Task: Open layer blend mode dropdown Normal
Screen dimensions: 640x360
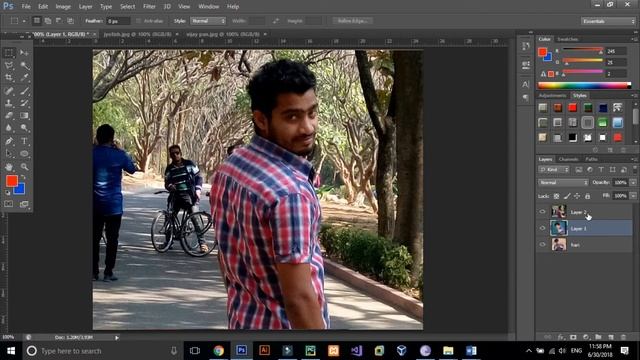Action: [563, 182]
